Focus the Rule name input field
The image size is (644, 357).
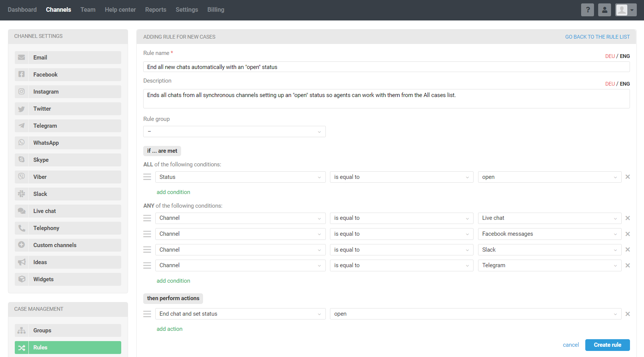pyautogui.click(x=386, y=67)
